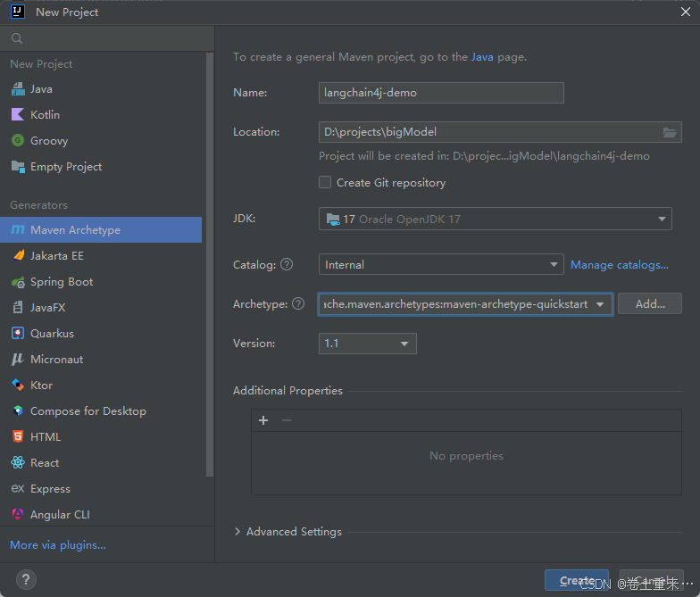Click the Maven Archetype 'm' icon
Image resolution: width=700 pixels, height=597 pixels.
tap(18, 230)
